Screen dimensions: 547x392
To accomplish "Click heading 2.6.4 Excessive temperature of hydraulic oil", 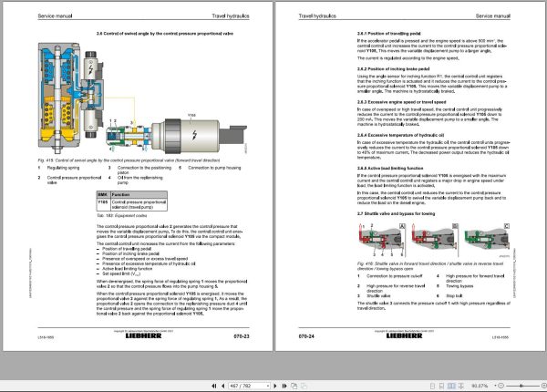I will (x=400, y=135).
